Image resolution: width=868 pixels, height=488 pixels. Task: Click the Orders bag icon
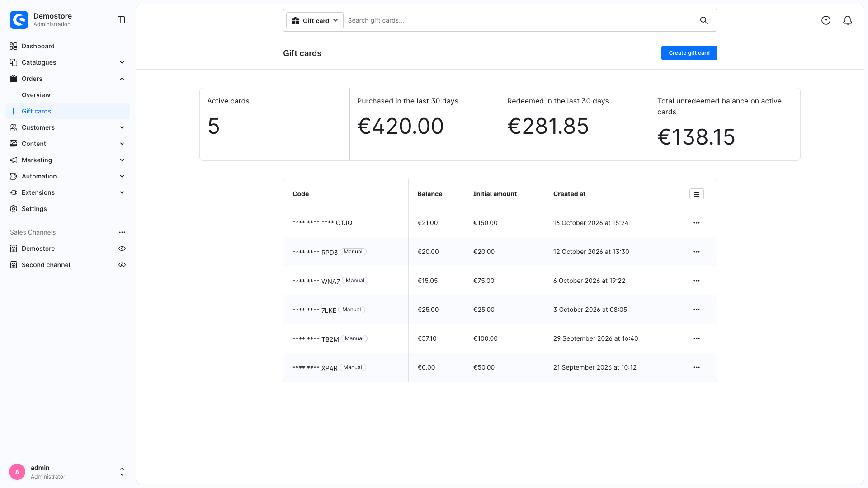tap(14, 79)
